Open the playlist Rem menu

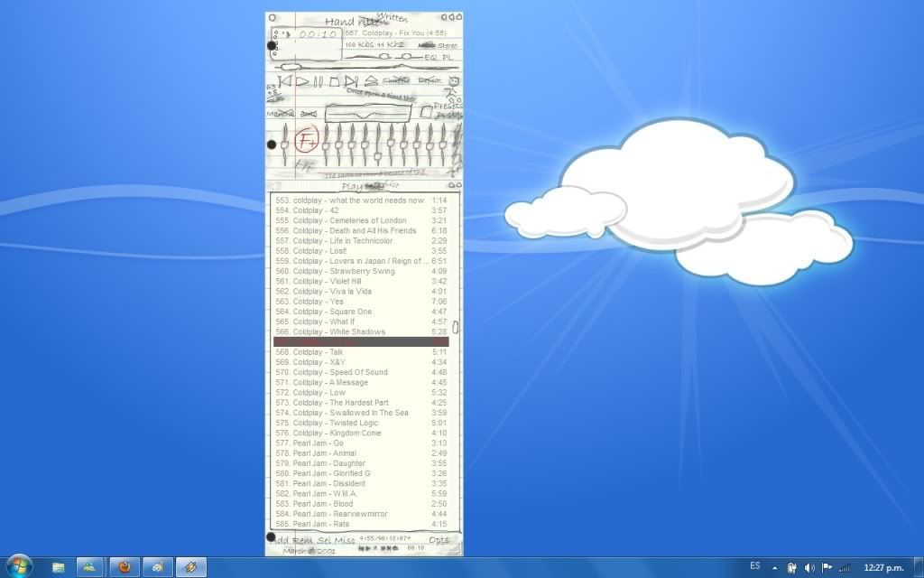coord(303,540)
